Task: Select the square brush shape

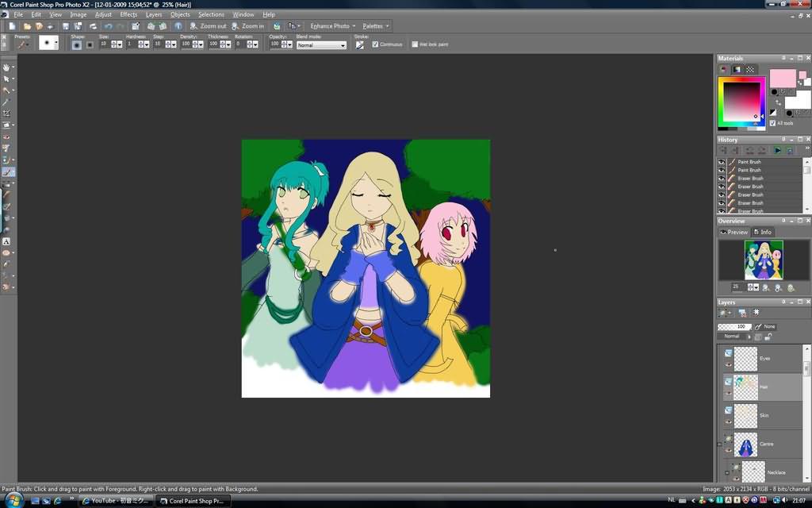Action: pos(90,45)
